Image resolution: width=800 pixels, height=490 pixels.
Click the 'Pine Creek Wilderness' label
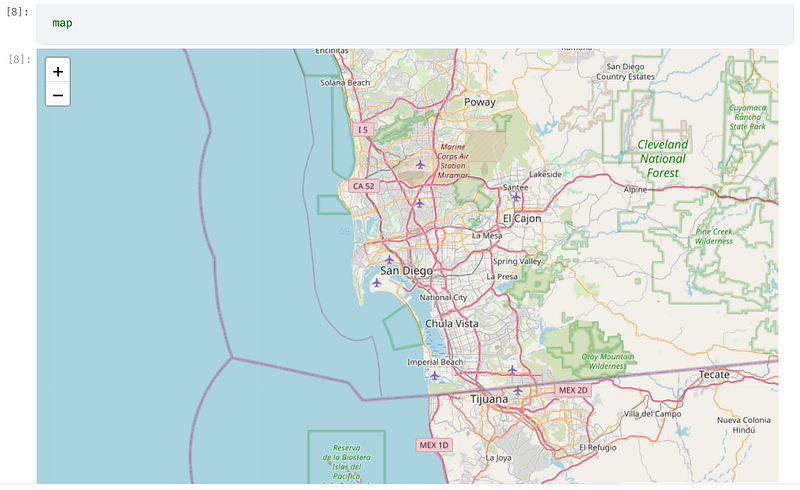tap(714, 236)
